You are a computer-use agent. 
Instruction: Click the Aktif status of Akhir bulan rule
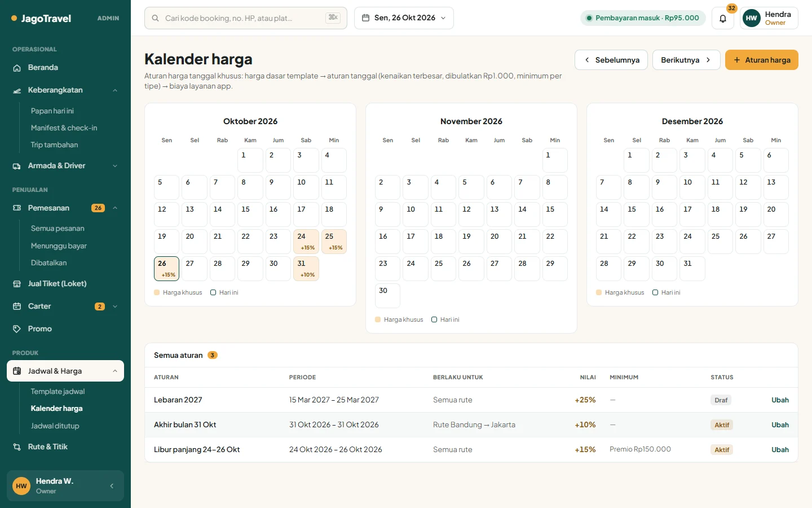(722, 425)
